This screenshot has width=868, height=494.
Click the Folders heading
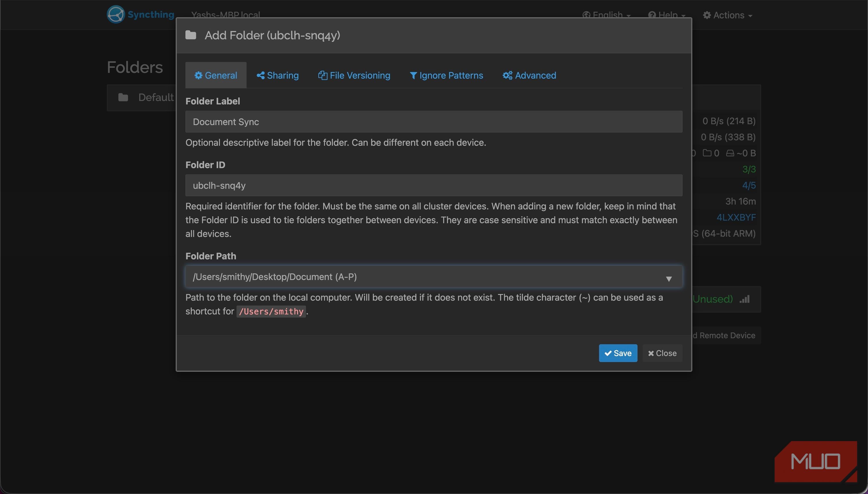[x=135, y=67]
